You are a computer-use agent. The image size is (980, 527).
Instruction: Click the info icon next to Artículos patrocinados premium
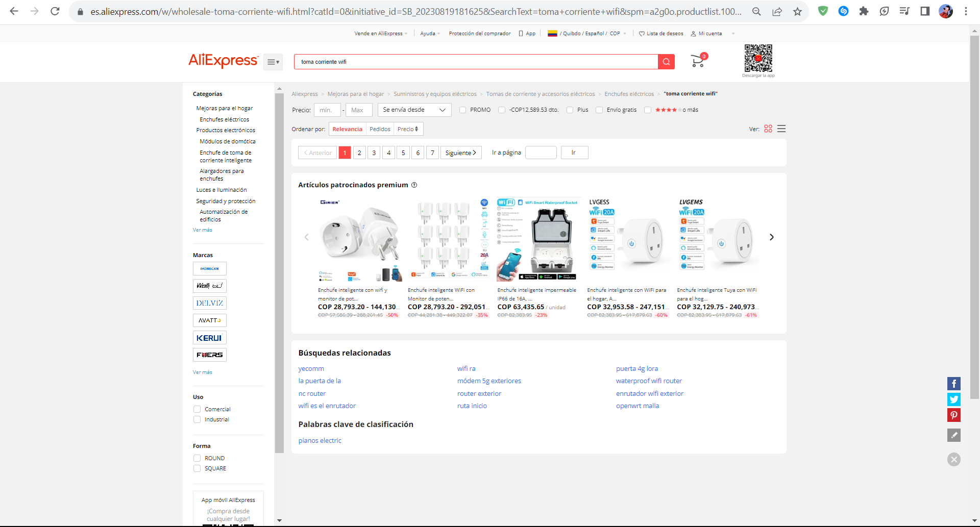tap(414, 185)
